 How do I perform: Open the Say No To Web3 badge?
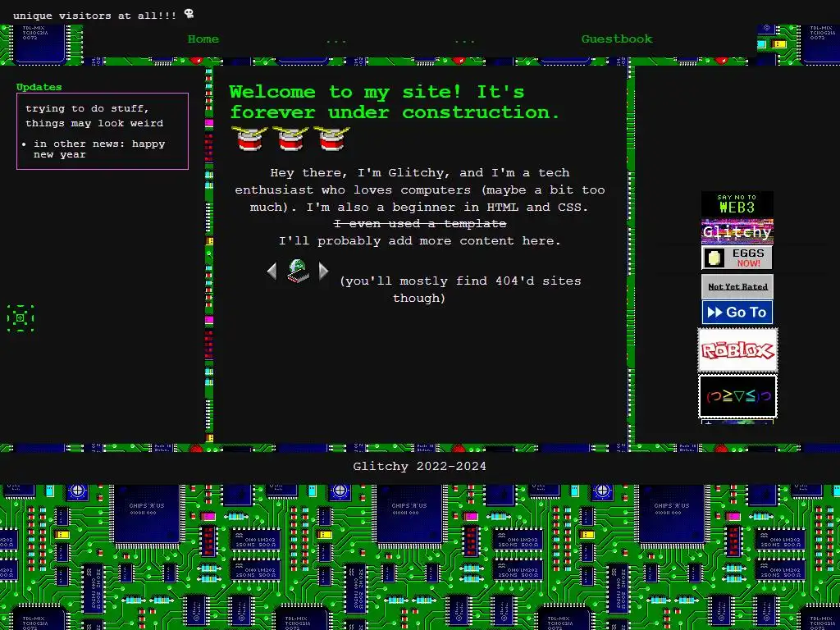click(737, 203)
